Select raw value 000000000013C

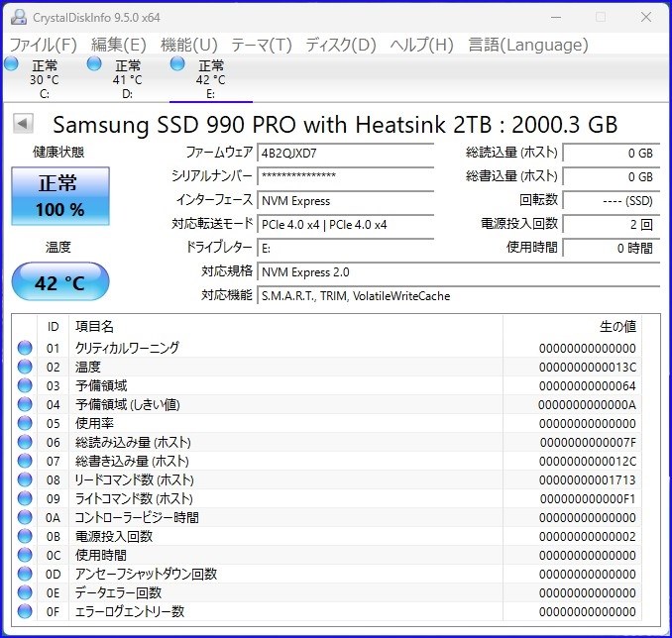coord(588,368)
